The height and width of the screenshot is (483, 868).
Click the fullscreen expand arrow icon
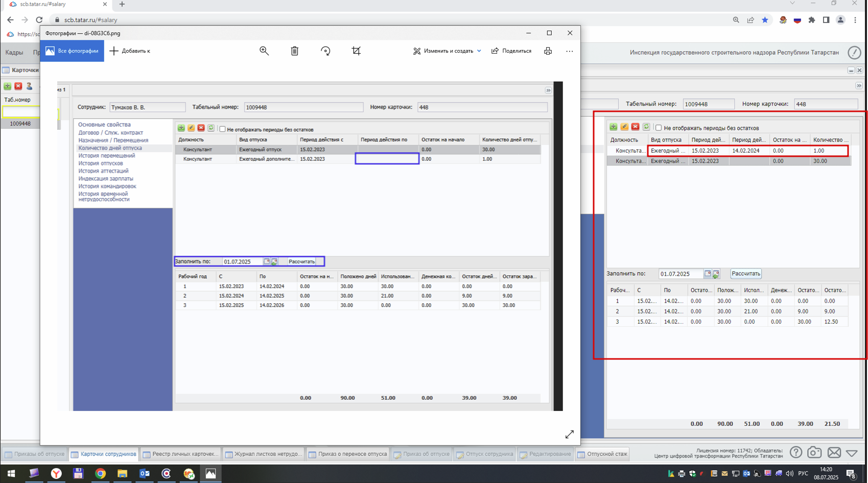coord(570,434)
